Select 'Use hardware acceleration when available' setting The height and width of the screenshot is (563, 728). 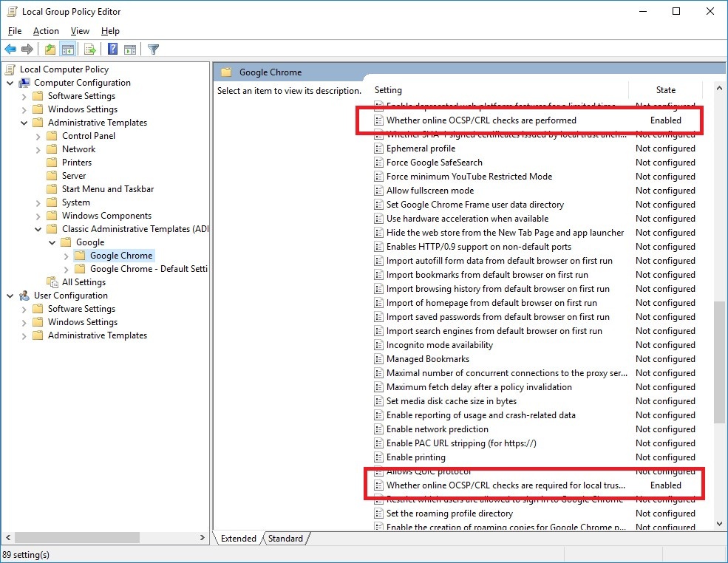[x=537, y=219]
